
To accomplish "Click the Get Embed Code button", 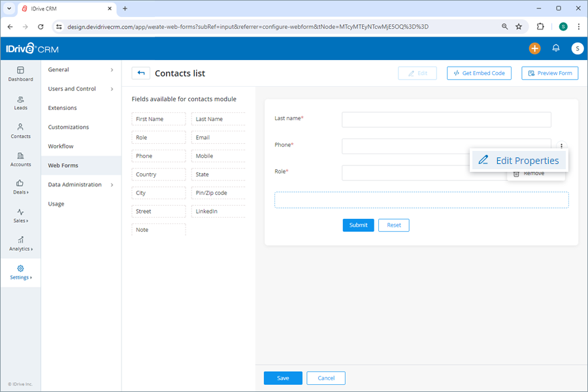I will point(479,73).
